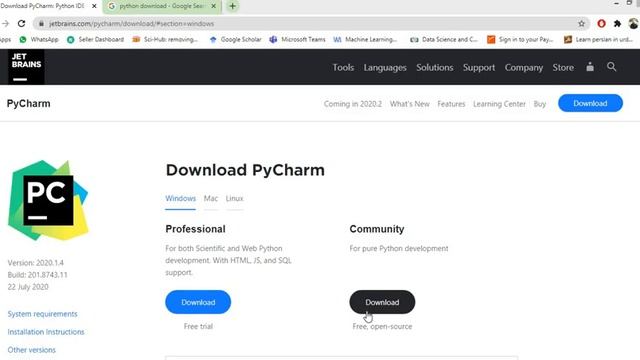Download PyCharm Professional edition
The image size is (640, 360).
[x=198, y=302]
